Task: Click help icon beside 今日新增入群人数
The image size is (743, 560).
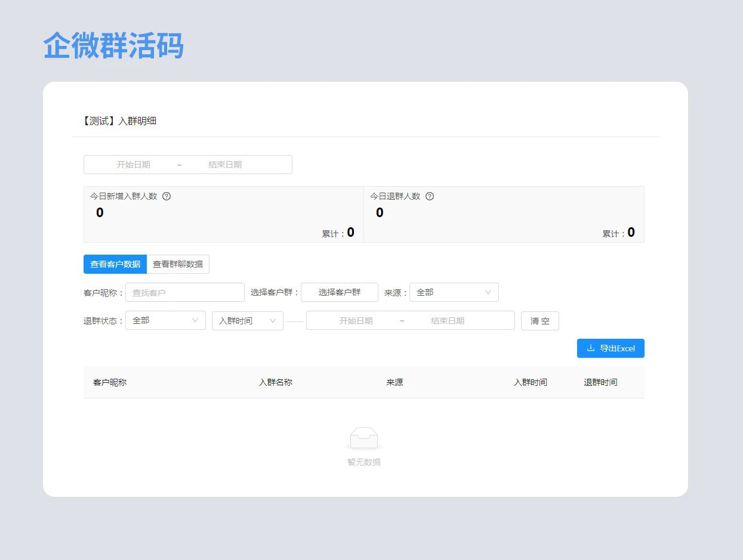Action: pyautogui.click(x=167, y=196)
